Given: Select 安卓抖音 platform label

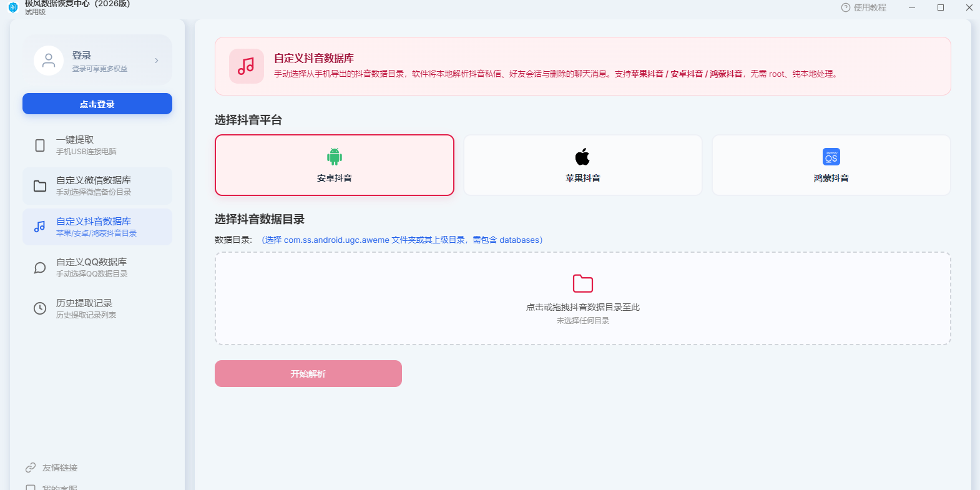Looking at the screenshot, I should pyautogui.click(x=335, y=178).
